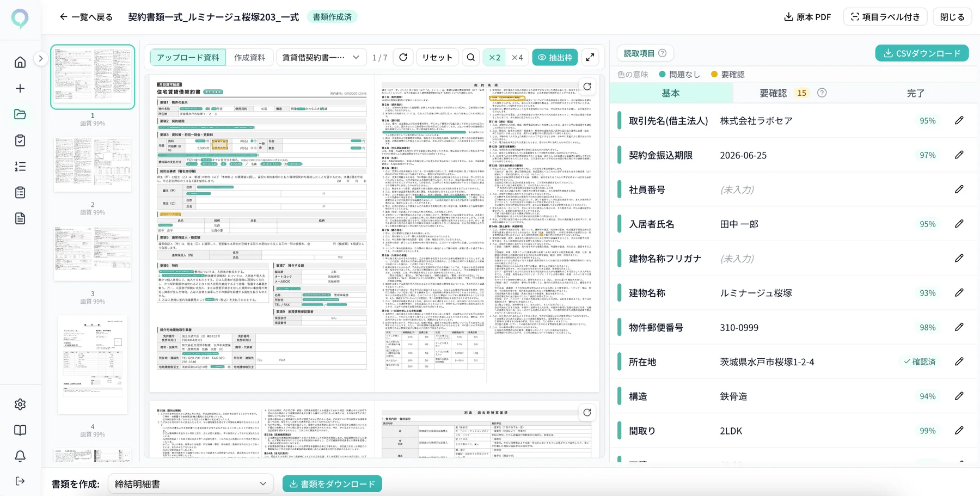Click the 茨城県水戸市桜塚1-2-4 address value
This screenshot has width=980, height=496.
click(x=767, y=362)
